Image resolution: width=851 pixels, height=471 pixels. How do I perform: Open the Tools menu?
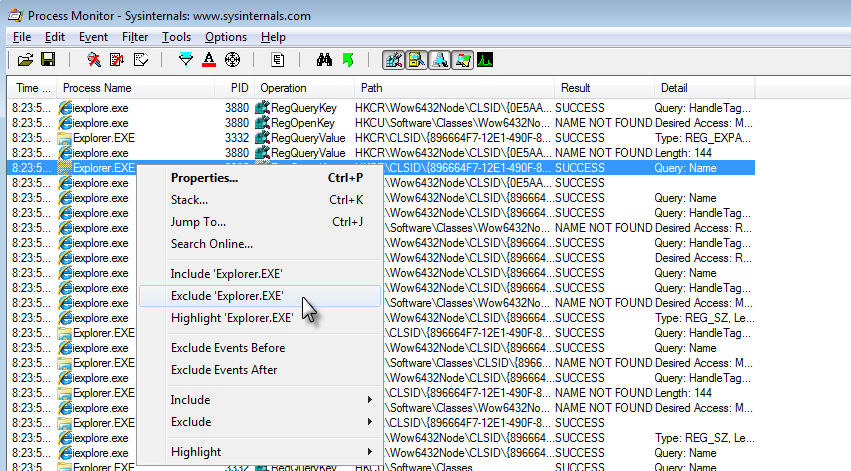(176, 37)
